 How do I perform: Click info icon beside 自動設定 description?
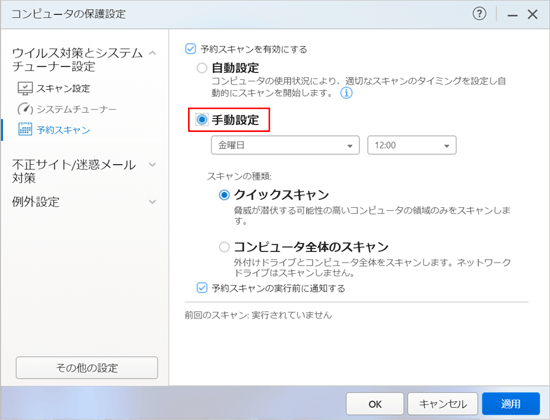pyautogui.click(x=346, y=93)
